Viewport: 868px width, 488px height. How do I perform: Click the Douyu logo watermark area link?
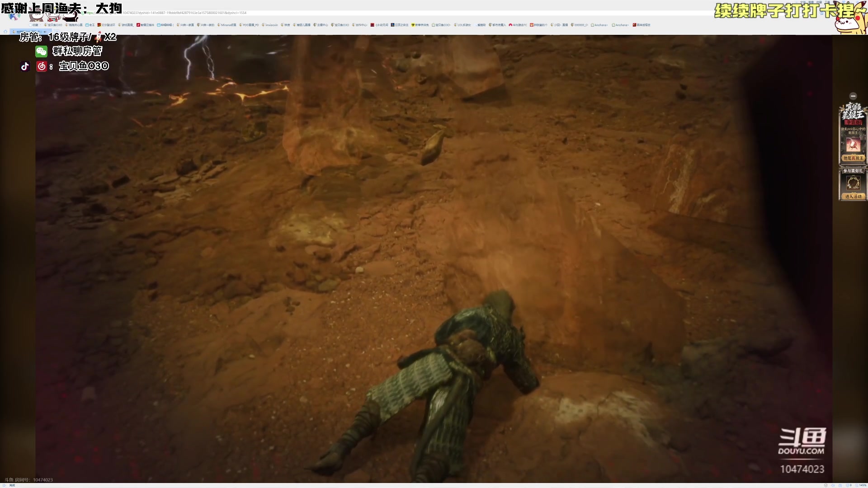[x=802, y=441]
